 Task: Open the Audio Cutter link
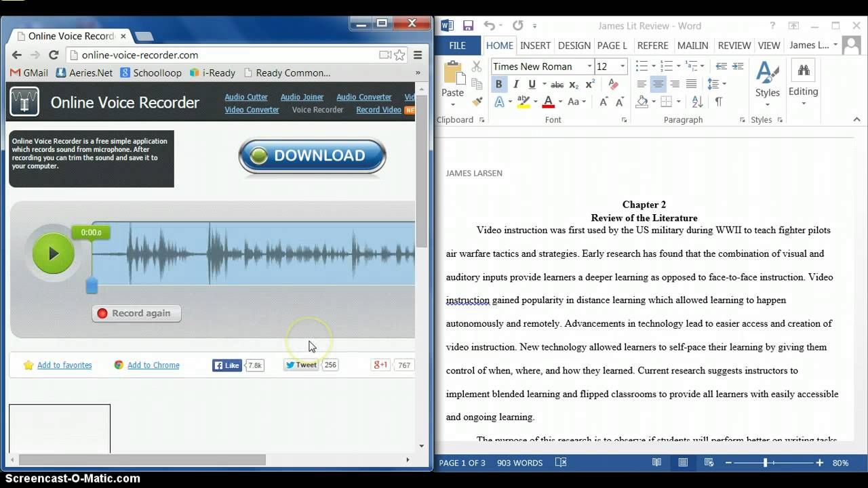(x=246, y=97)
